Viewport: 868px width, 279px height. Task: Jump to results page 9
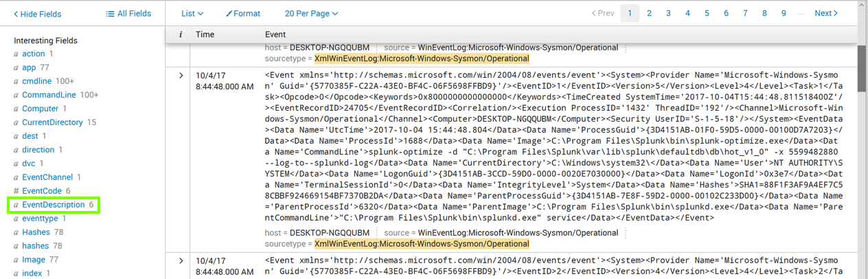784,13
